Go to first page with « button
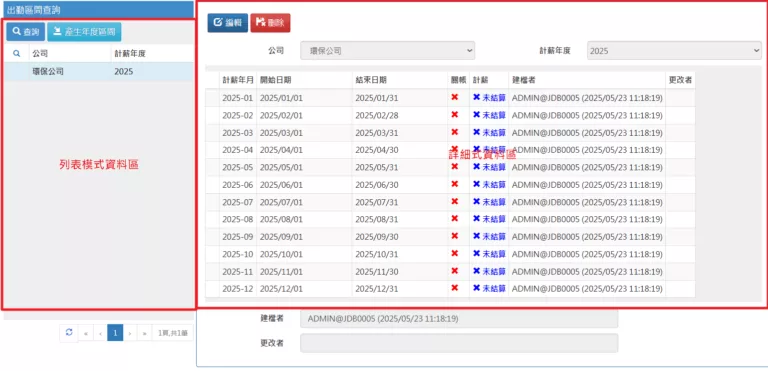The width and height of the screenshot is (768, 371). tap(86, 333)
